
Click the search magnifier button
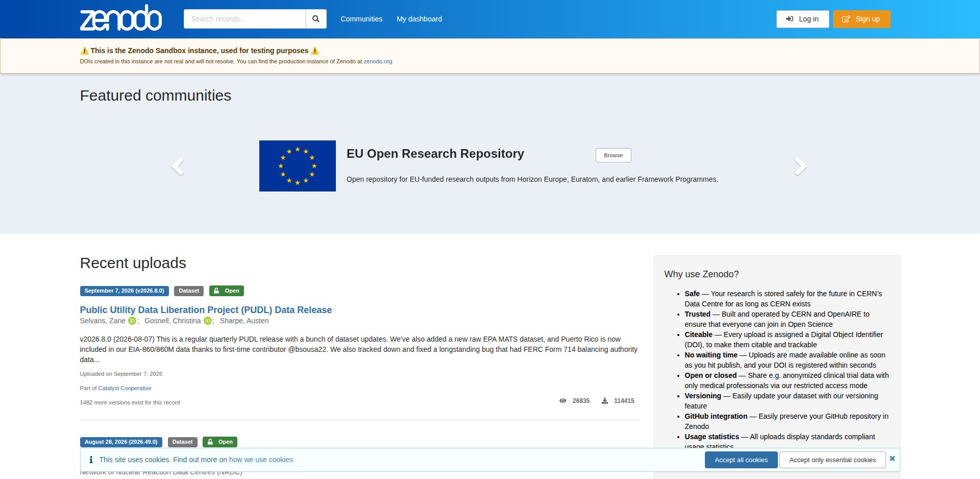pos(316,19)
